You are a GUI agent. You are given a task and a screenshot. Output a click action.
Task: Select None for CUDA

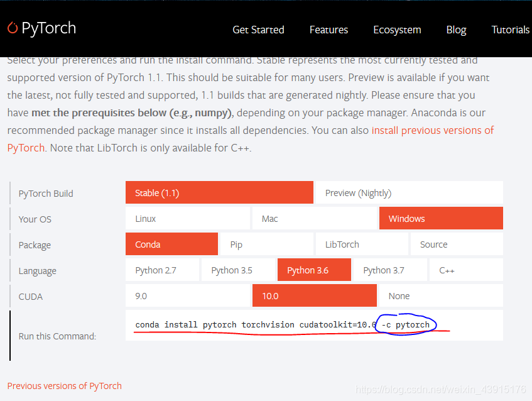[441, 296]
